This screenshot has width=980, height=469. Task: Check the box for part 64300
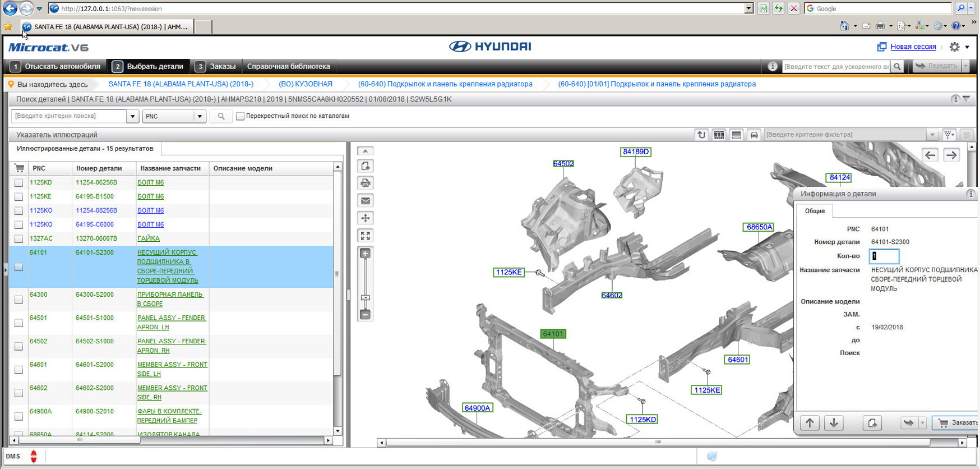click(x=19, y=300)
